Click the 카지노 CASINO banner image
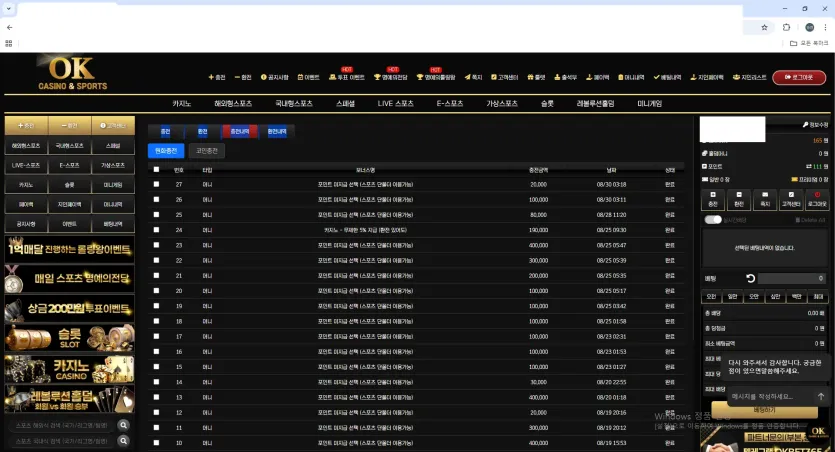The width and height of the screenshot is (835, 452). (x=69, y=368)
